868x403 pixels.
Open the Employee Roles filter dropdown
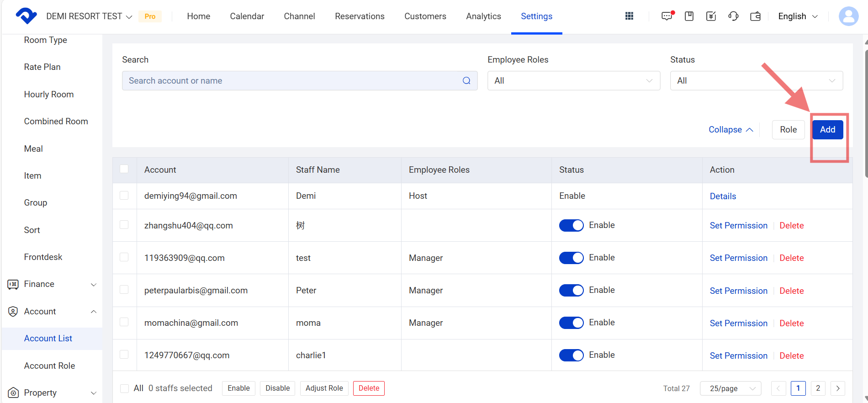click(573, 81)
